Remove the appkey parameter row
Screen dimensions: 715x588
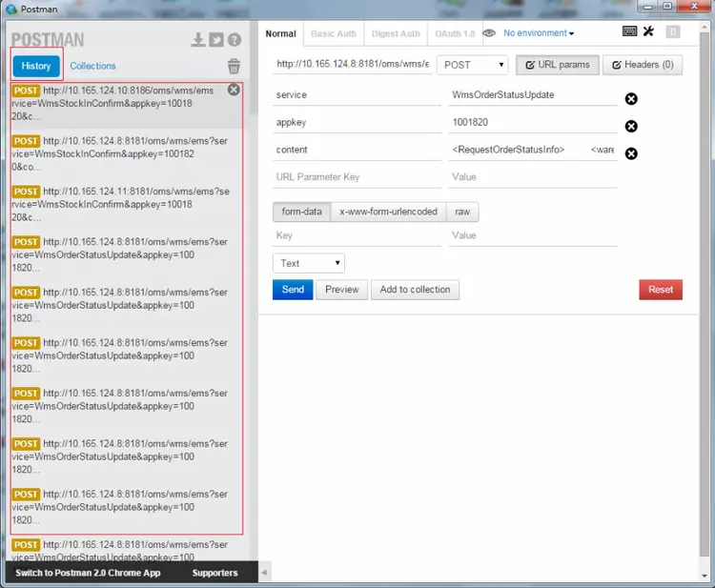point(631,126)
